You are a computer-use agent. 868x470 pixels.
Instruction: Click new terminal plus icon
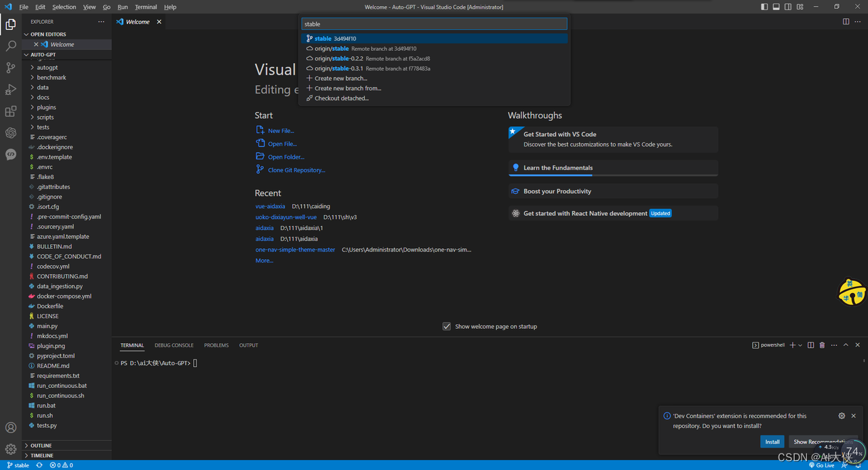coord(793,345)
